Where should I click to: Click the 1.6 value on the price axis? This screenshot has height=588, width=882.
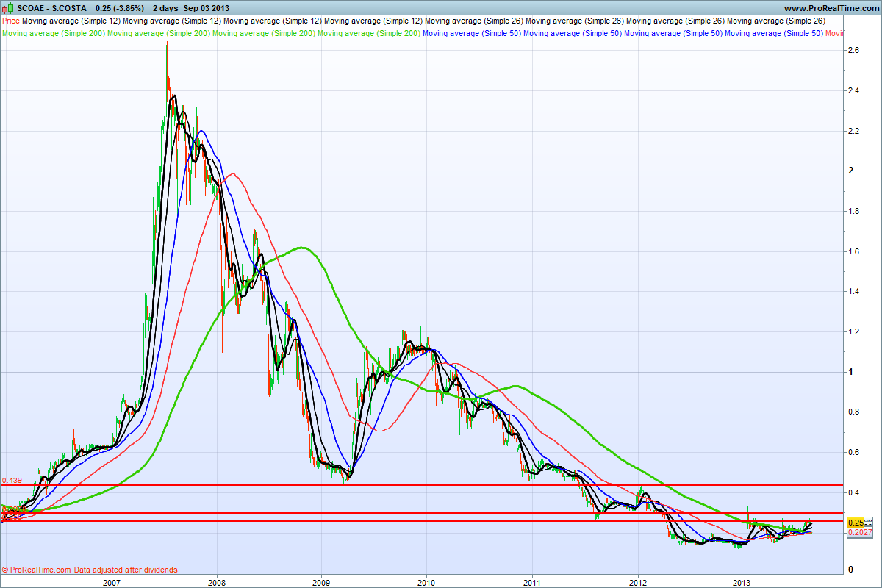click(854, 251)
